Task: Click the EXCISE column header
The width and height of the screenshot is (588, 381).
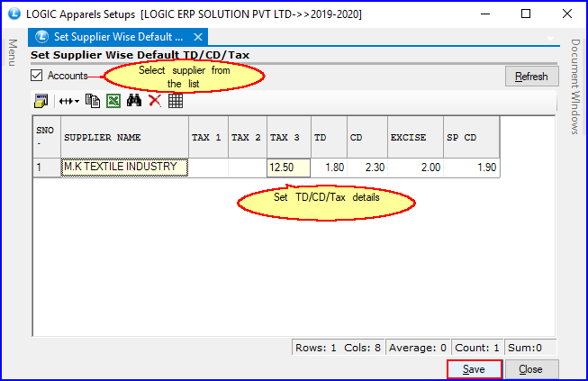Action: pyautogui.click(x=415, y=137)
